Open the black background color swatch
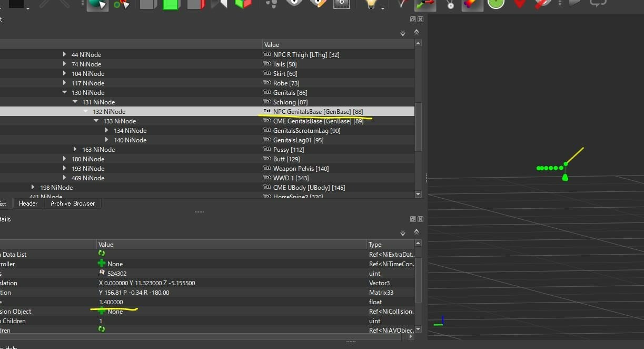 click(16, 4)
